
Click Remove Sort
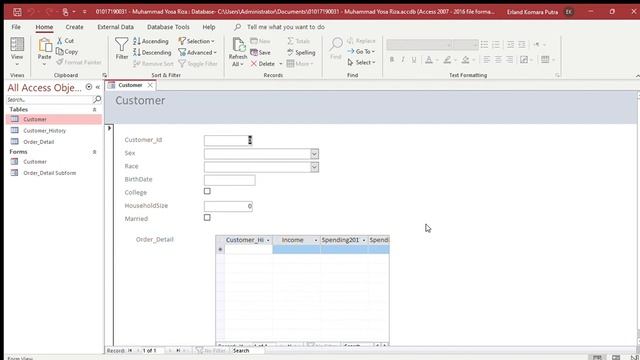coord(153,64)
